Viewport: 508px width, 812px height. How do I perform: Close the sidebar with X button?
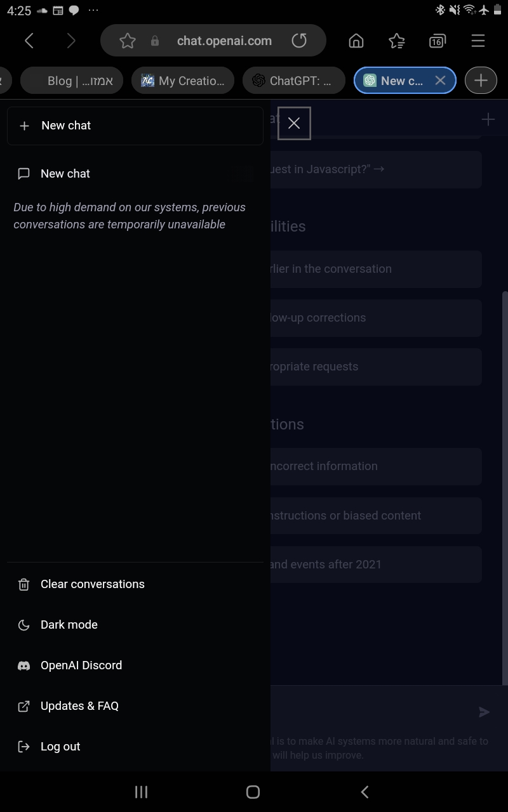tap(294, 123)
